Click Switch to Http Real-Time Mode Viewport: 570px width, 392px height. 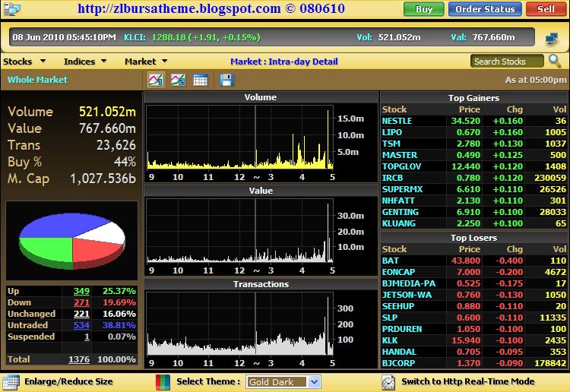coord(468,381)
